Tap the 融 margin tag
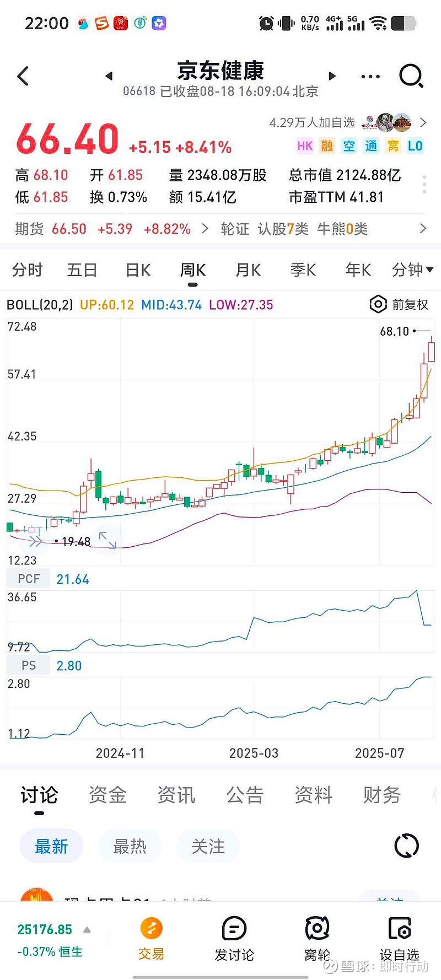The image size is (441, 980). [327, 146]
